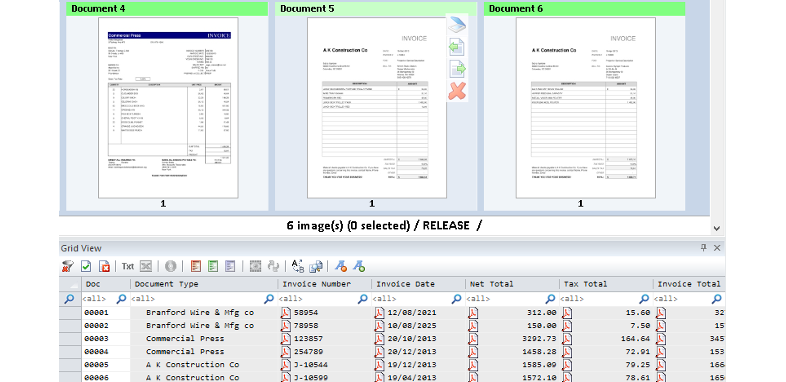The width and height of the screenshot is (786, 382).
Task: Click the A K Construction Co cell in row 00006
Action: click(204, 377)
